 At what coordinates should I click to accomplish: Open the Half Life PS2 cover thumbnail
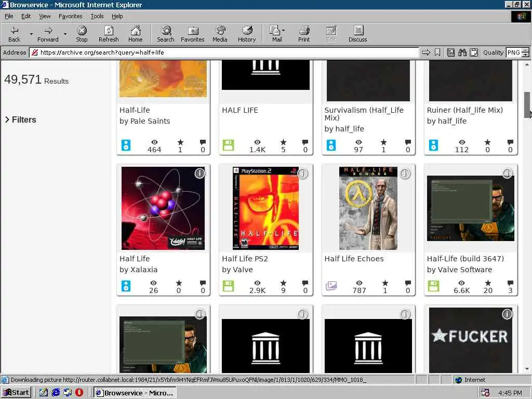click(265, 208)
